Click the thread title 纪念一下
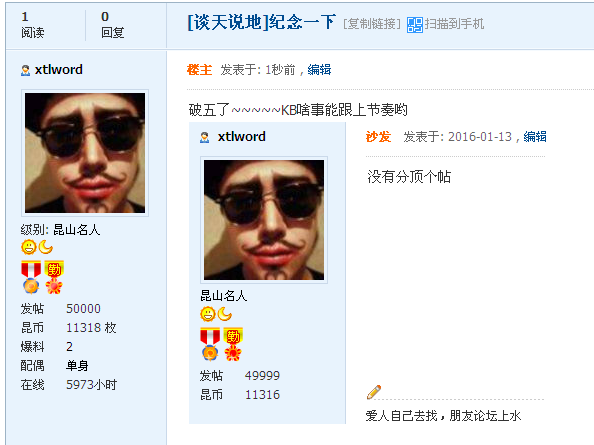The height and width of the screenshot is (445, 594). [302, 22]
